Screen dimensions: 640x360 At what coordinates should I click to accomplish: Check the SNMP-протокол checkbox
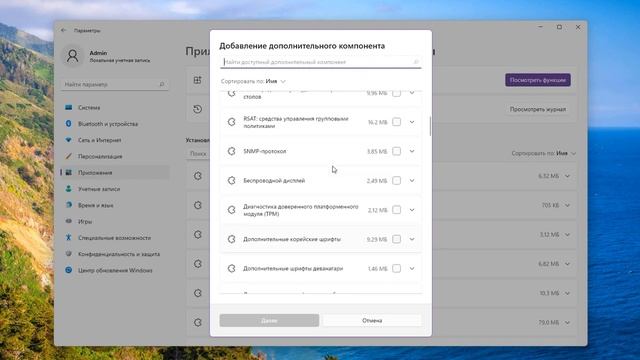[396, 151]
